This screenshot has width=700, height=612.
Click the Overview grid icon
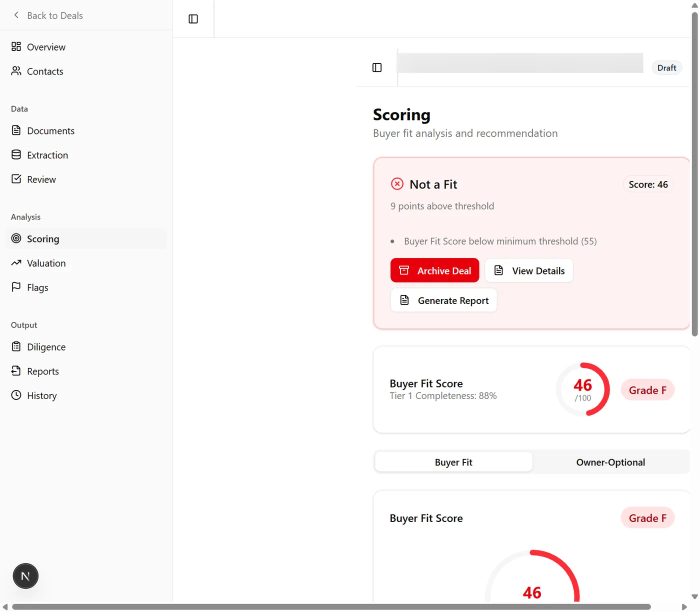point(16,46)
